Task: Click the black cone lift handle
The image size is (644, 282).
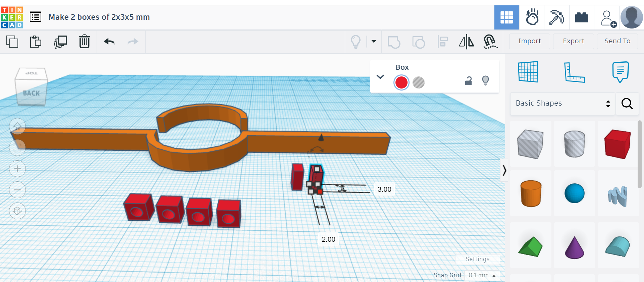Action: 321,137
